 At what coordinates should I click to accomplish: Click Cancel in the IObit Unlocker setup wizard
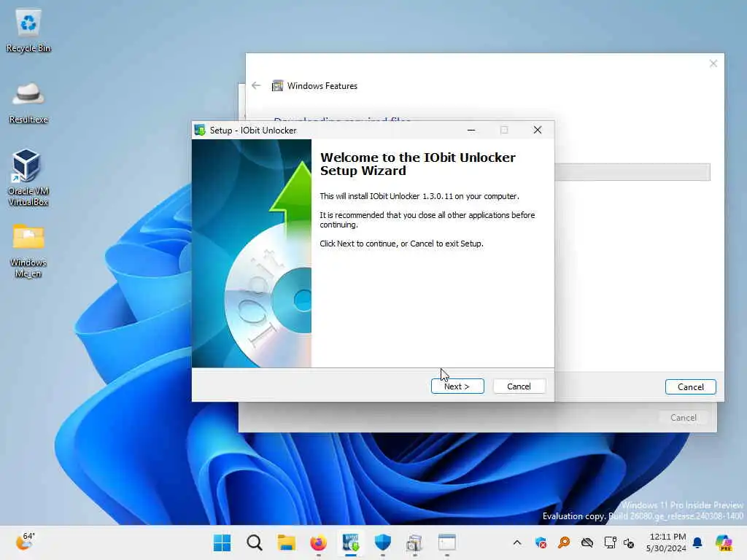click(519, 386)
